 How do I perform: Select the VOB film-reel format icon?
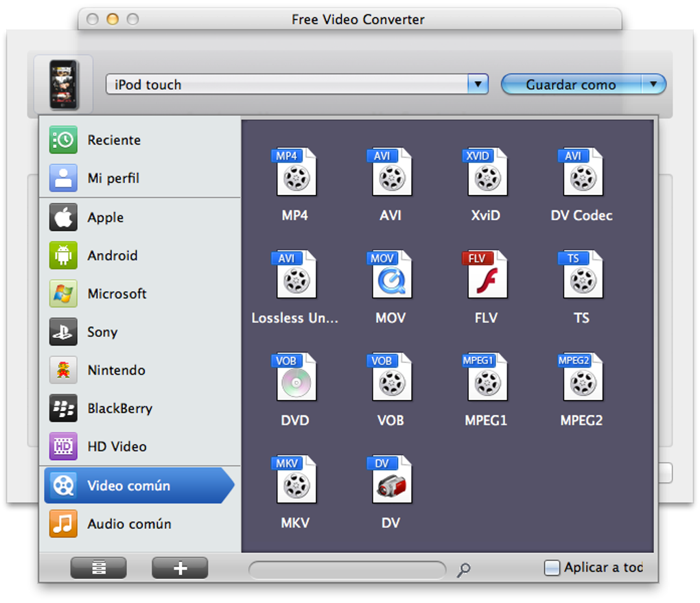coord(390,377)
